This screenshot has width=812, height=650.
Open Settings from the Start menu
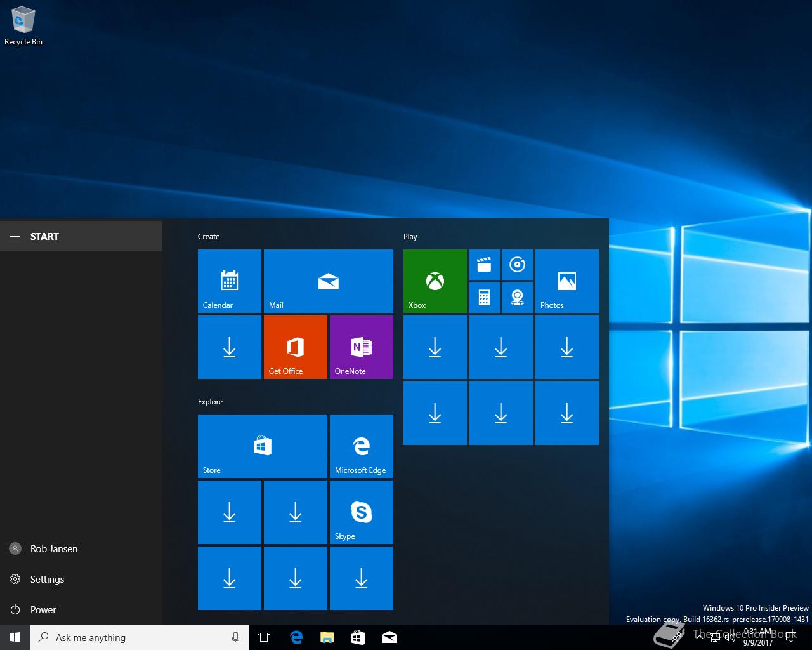[81, 579]
